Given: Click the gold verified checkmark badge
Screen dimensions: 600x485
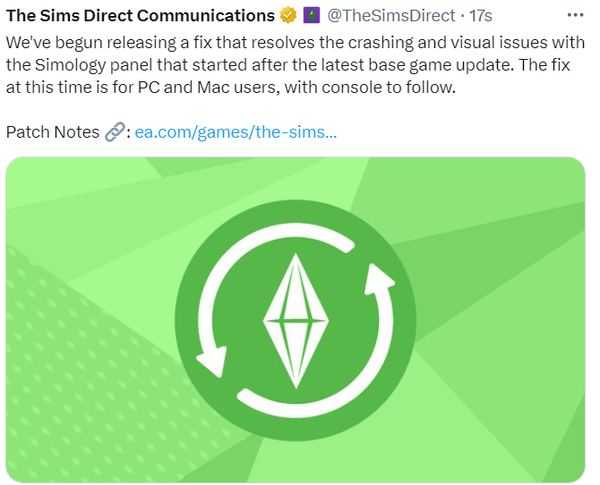Looking at the screenshot, I should (x=287, y=16).
